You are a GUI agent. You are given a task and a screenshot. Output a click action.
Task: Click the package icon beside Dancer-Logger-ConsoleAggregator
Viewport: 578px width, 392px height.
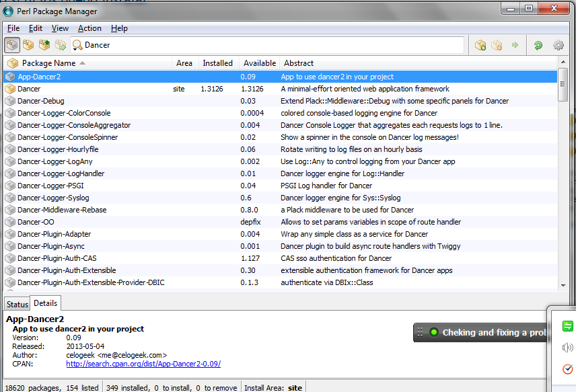coord(10,125)
